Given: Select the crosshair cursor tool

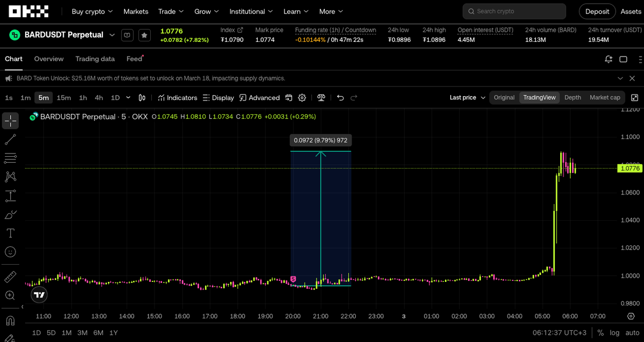Looking at the screenshot, I should click(x=10, y=121).
